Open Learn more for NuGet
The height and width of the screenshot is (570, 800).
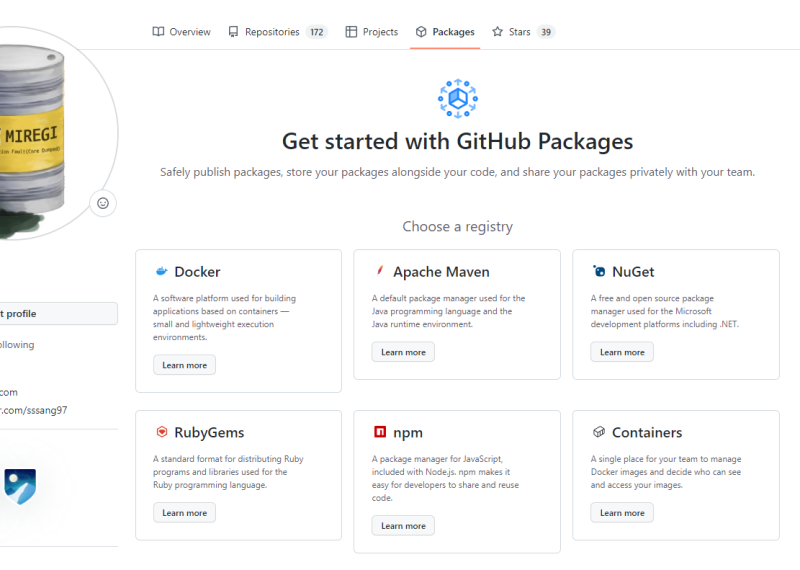[622, 352]
